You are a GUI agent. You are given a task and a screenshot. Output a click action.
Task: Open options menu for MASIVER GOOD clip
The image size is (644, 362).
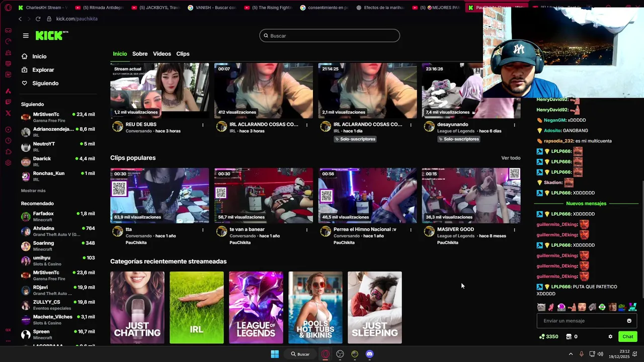coord(514,230)
